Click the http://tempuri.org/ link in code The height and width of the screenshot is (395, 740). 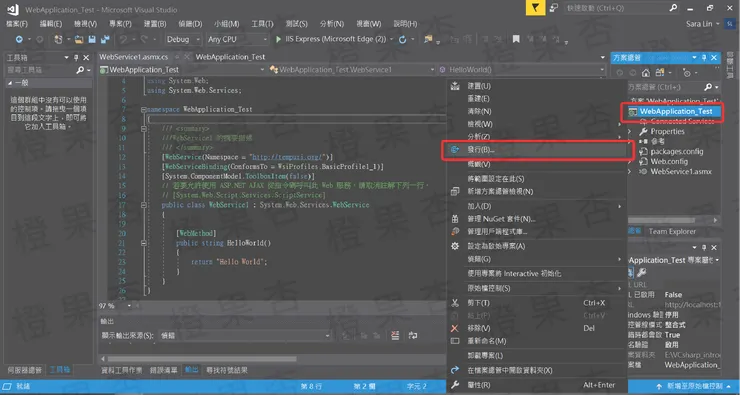[x=287, y=157]
